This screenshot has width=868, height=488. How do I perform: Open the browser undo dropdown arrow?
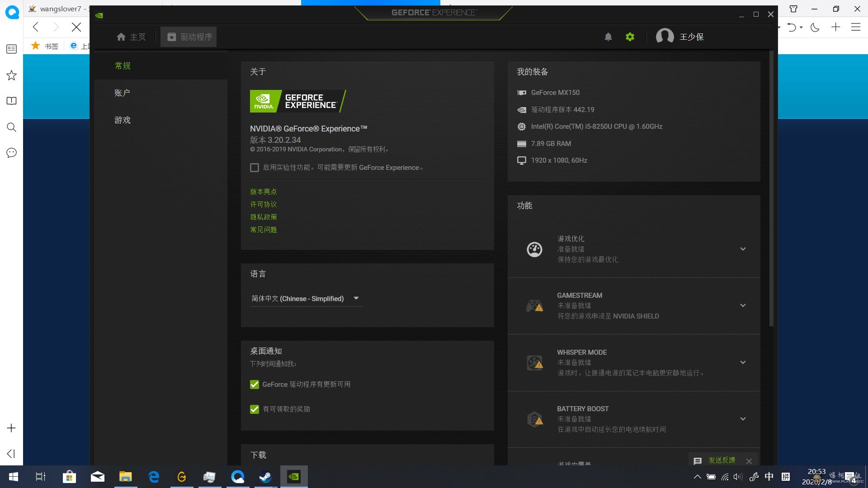click(x=801, y=28)
